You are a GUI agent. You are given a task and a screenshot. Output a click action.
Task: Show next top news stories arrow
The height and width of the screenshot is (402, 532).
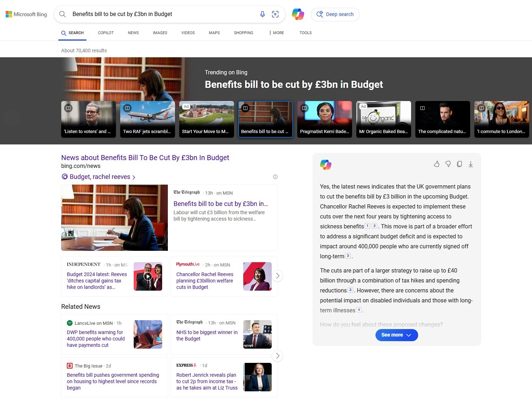coord(277,276)
